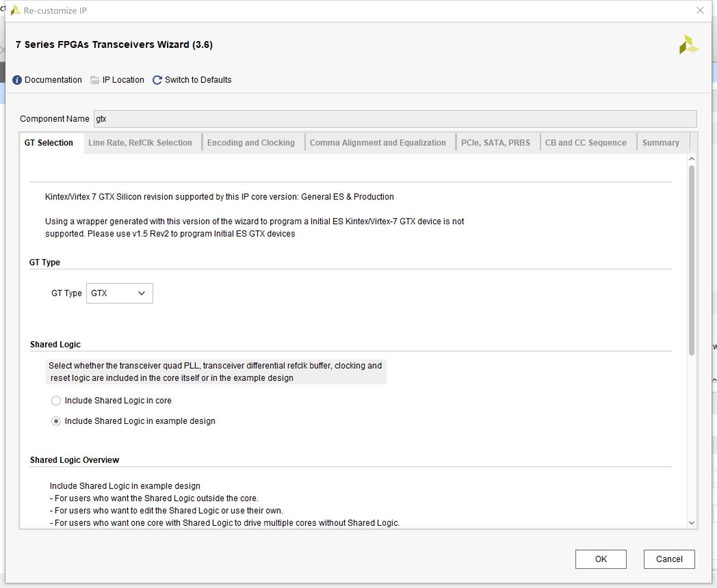The image size is (717, 588).
Task: Select Include Shared Logic in example design
Action: coord(56,421)
